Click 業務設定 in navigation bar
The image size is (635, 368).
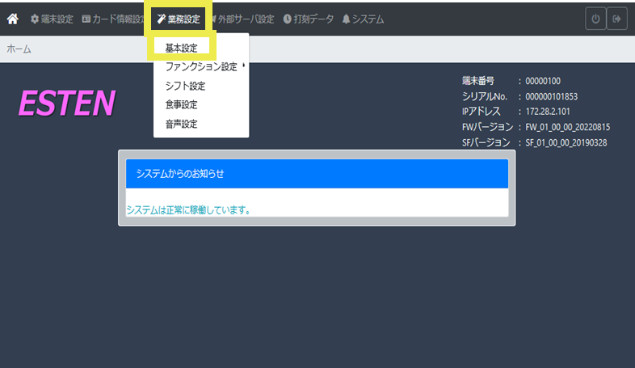179,19
